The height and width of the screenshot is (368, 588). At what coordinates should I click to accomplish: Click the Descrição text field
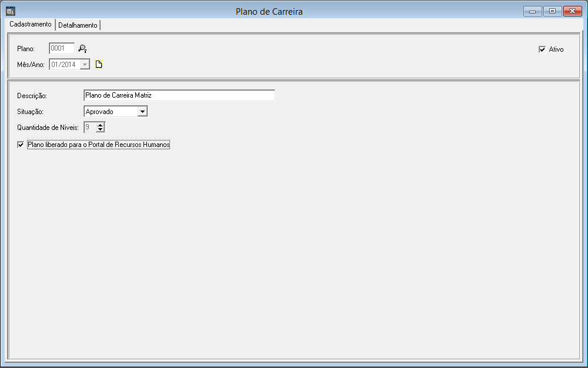coord(179,95)
